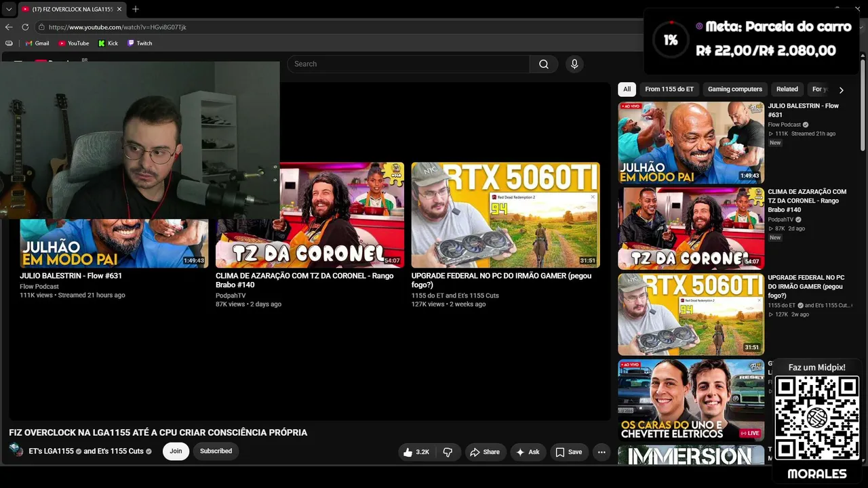Open sidebar title UPGRADE FEDERAL NO PC
Image resolution: width=868 pixels, height=488 pixels.
[806, 287]
